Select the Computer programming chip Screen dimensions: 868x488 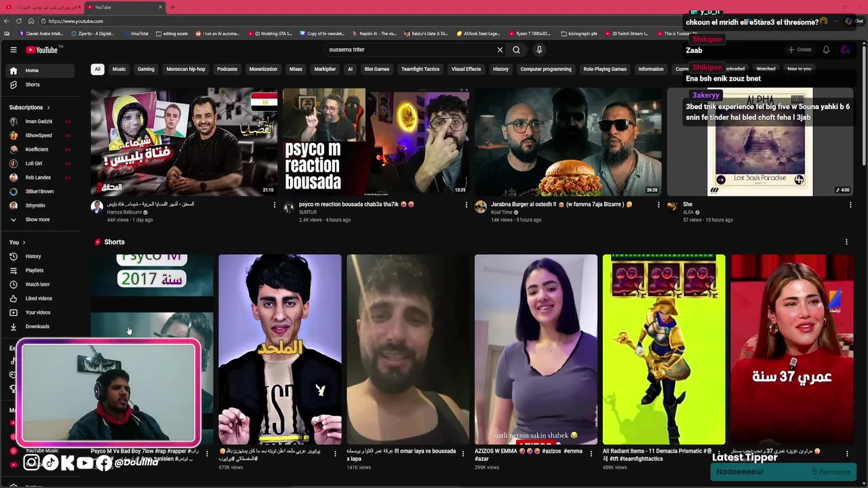pyautogui.click(x=546, y=69)
